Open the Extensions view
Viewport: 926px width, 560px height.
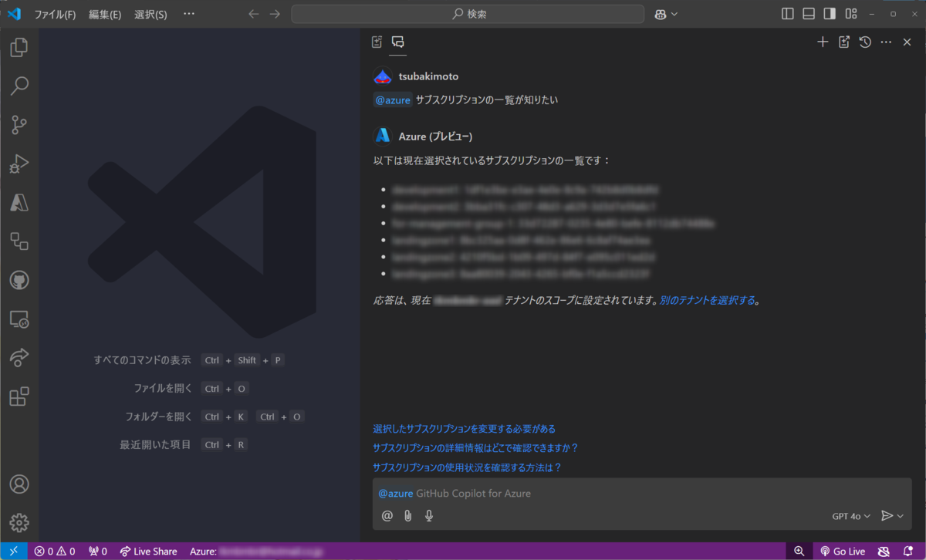point(19,396)
